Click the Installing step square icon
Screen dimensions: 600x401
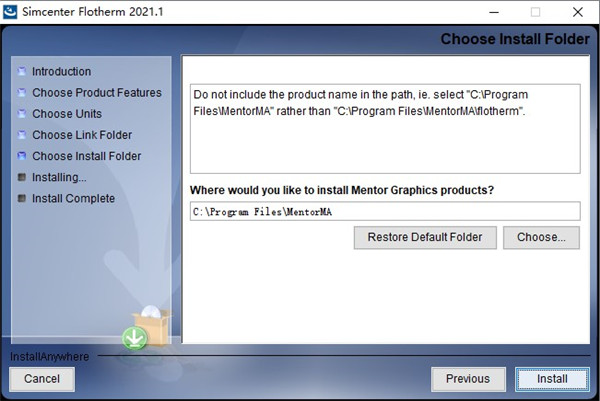click(x=22, y=177)
